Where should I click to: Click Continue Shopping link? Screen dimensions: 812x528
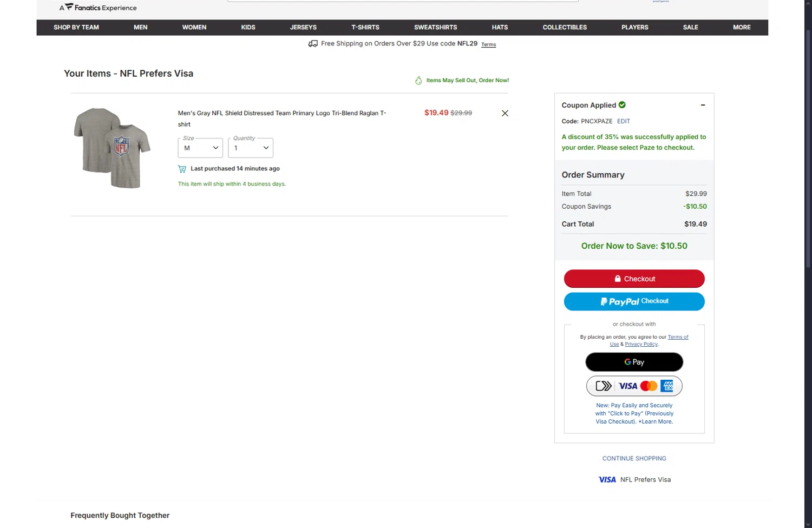coord(634,458)
